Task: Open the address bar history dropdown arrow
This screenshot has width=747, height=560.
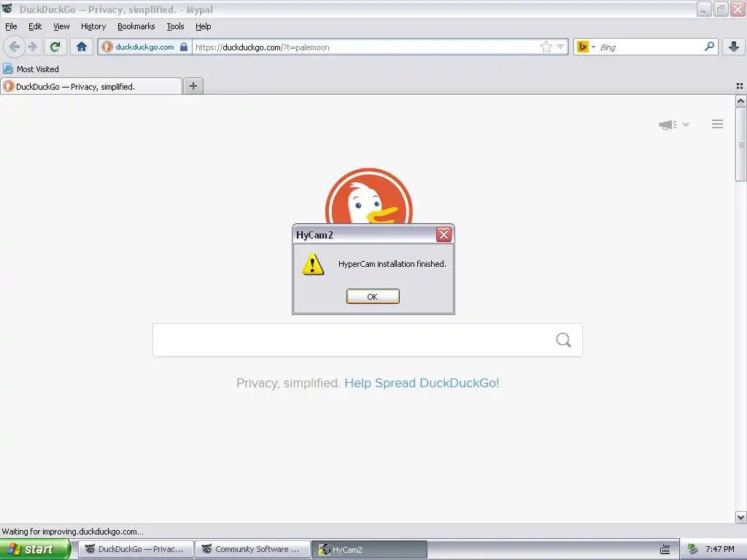Action: coord(561,47)
